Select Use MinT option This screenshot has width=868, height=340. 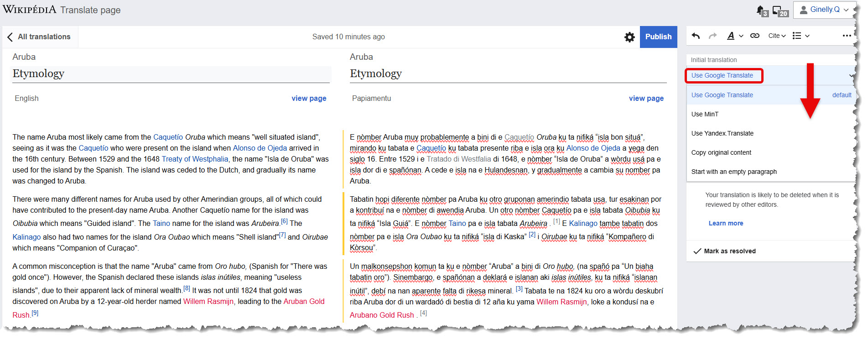point(771,114)
